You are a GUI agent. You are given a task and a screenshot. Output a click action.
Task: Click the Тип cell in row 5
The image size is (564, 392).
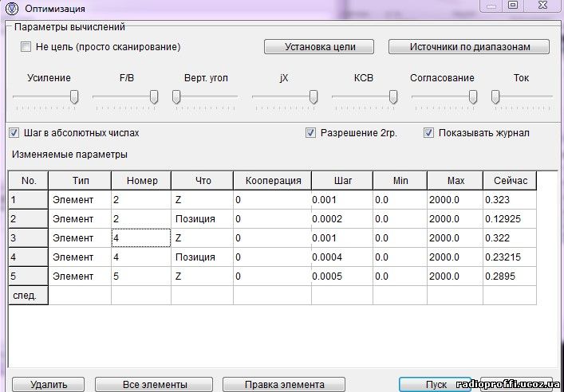click(x=80, y=276)
